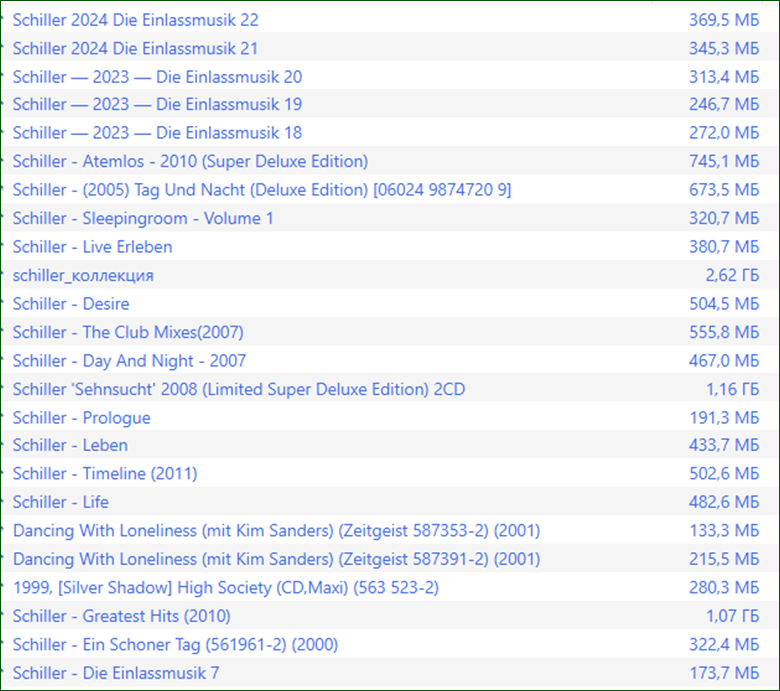Screen dimensions: 780x691
Task: Open Dancing With Loneliness Zeitgeist 587391-2 link
Action: [x=277, y=559]
